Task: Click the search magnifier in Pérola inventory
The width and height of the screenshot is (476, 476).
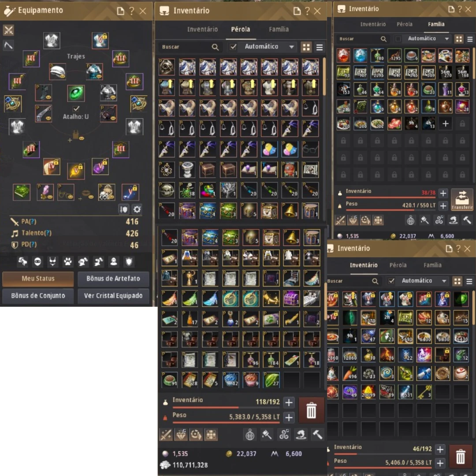Action: pyautogui.click(x=215, y=47)
